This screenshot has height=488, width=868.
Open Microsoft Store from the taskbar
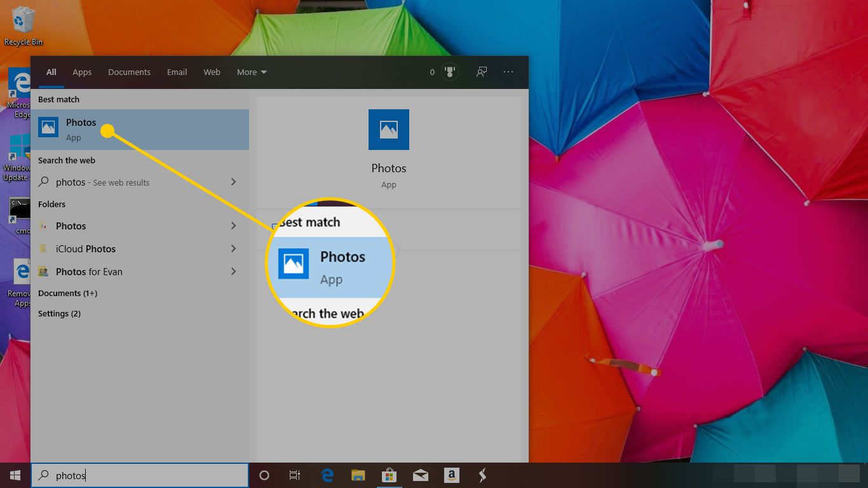coord(389,475)
